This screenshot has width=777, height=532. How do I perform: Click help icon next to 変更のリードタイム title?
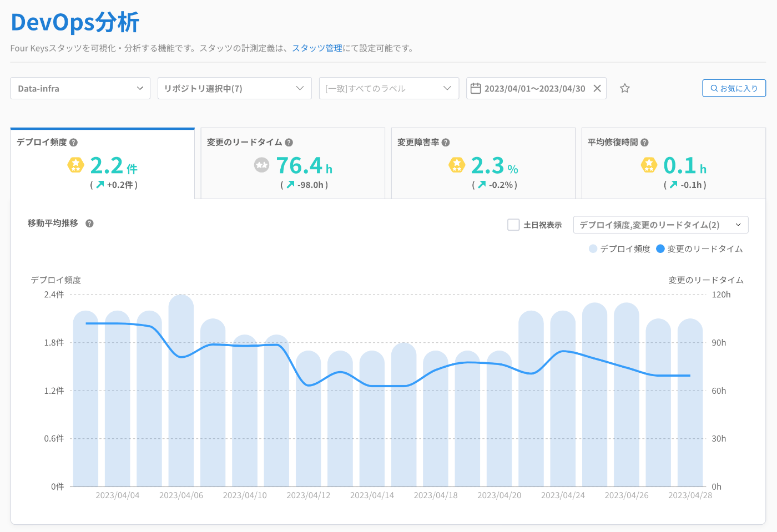click(289, 143)
